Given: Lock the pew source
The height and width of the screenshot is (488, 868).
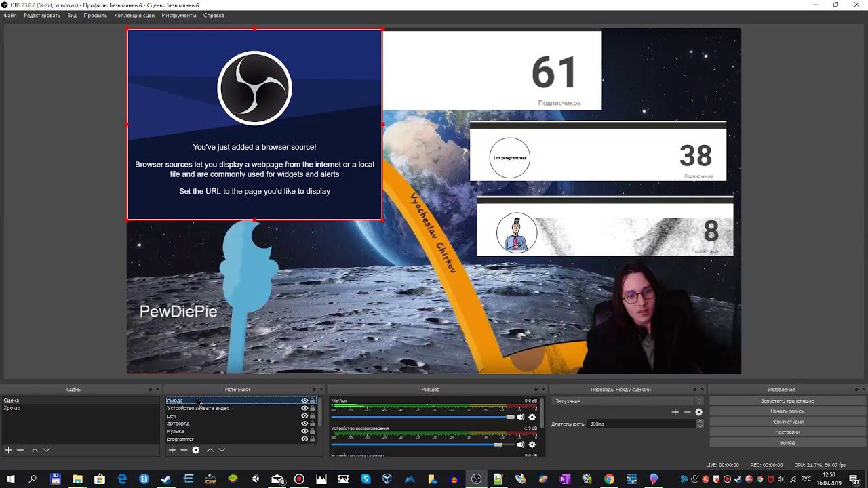Looking at the screenshot, I should point(313,415).
